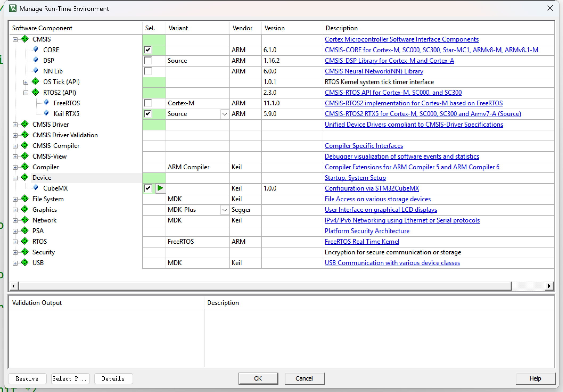Click the RTOS group diamond icon
563x392 pixels.
(25, 241)
